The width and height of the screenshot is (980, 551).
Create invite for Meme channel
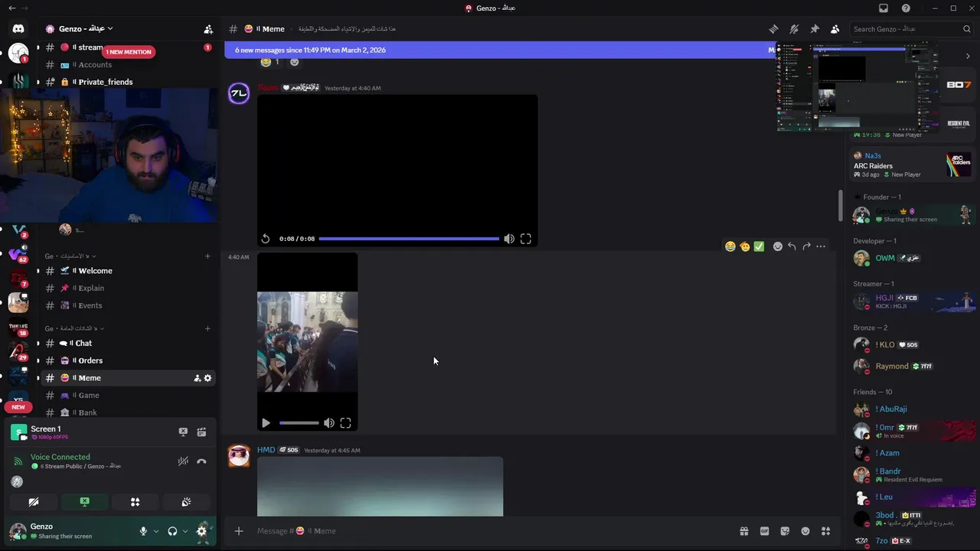(197, 378)
